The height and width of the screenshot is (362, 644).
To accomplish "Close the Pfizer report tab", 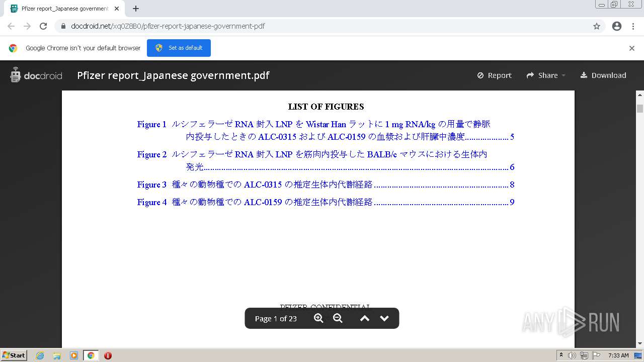I will [x=117, y=9].
